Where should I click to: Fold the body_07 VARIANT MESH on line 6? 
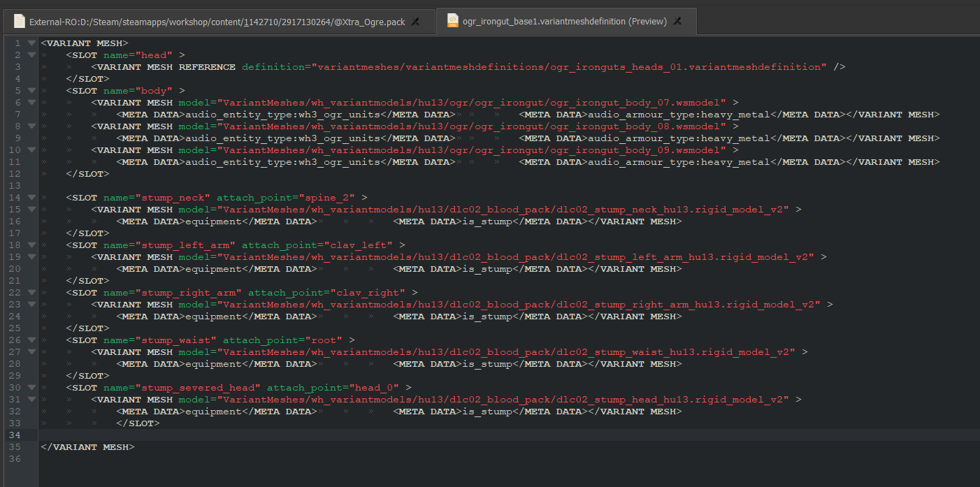click(31, 102)
